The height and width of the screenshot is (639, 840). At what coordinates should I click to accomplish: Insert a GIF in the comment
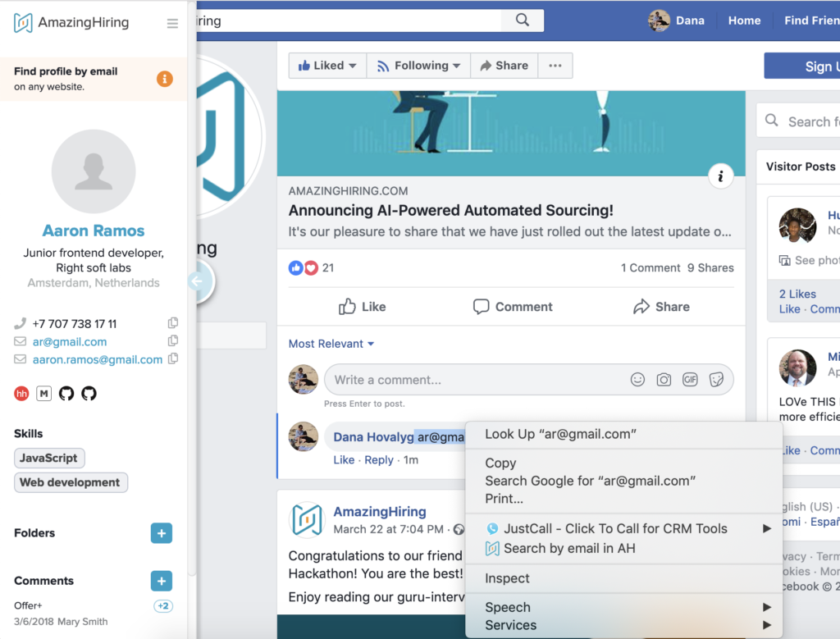click(690, 380)
